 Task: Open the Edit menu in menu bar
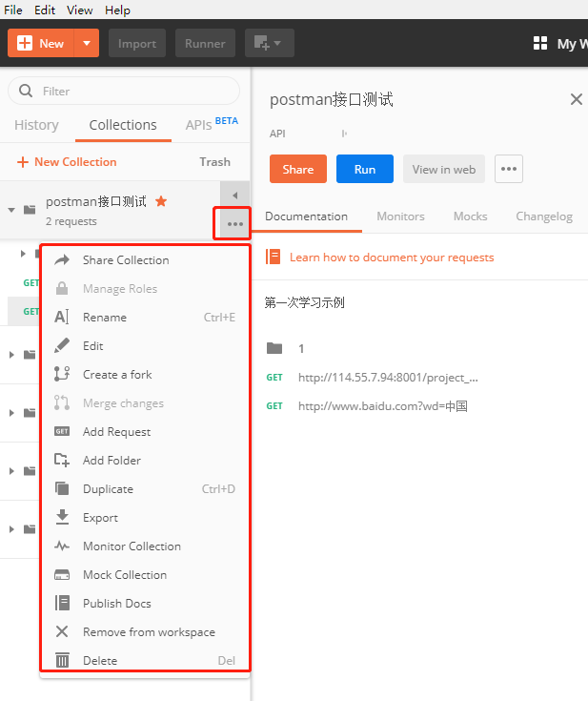[x=45, y=10]
